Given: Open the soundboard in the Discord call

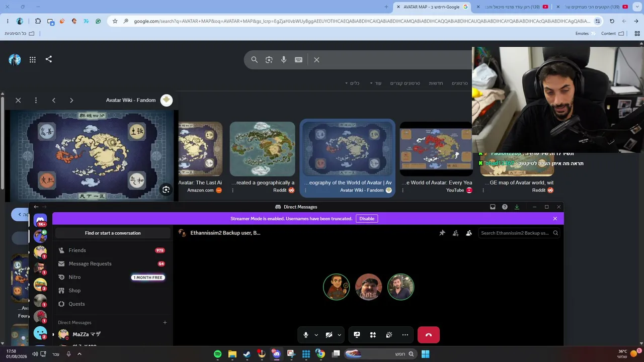Looking at the screenshot, I should (x=389, y=335).
